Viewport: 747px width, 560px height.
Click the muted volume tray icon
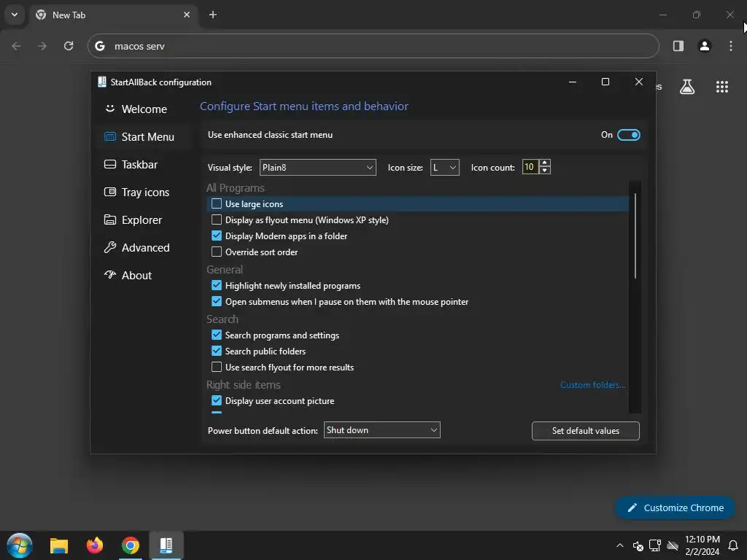[x=638, y=545]
